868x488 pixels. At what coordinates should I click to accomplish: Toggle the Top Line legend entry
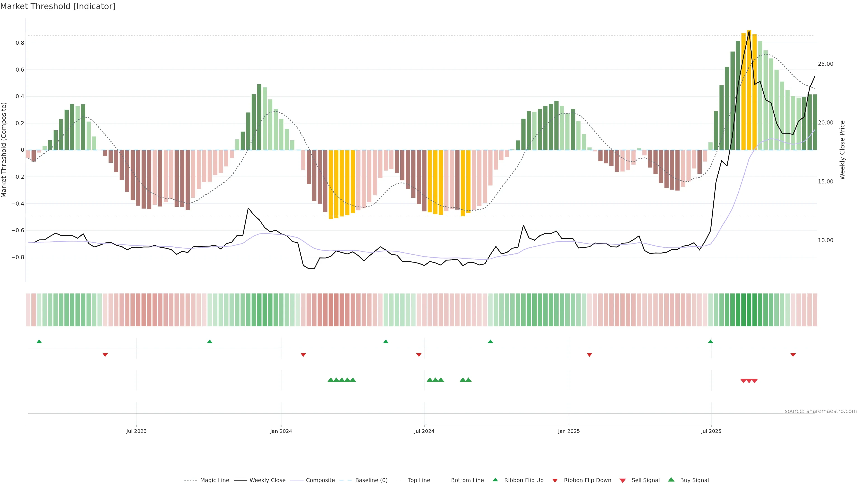pyautogui.click(x=419, y=480)
